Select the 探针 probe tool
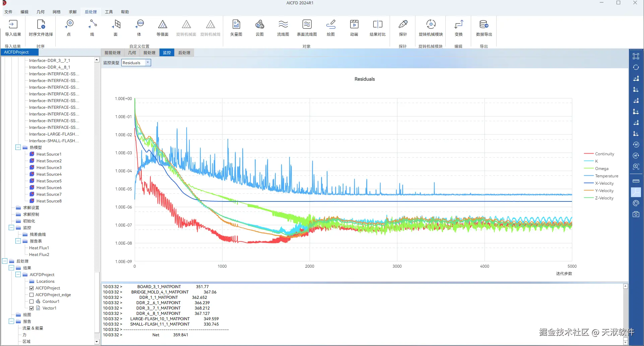Screen dimensions: 644x346 [403, 25]
